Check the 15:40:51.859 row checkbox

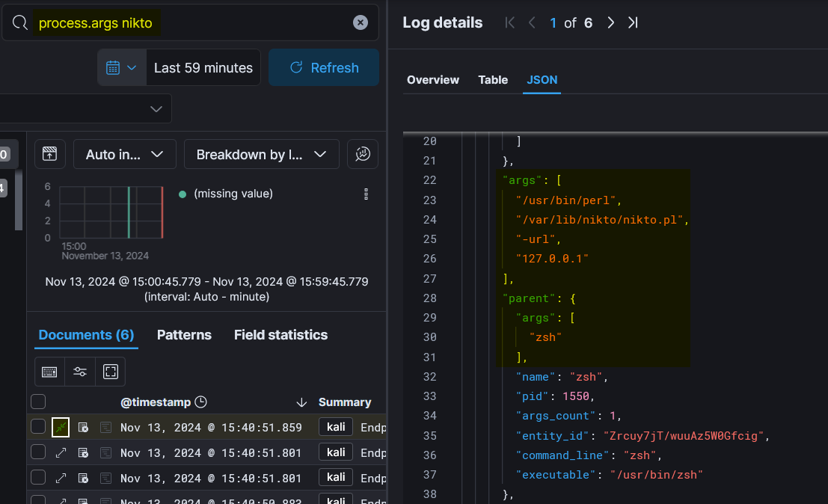tap(38, 427)
